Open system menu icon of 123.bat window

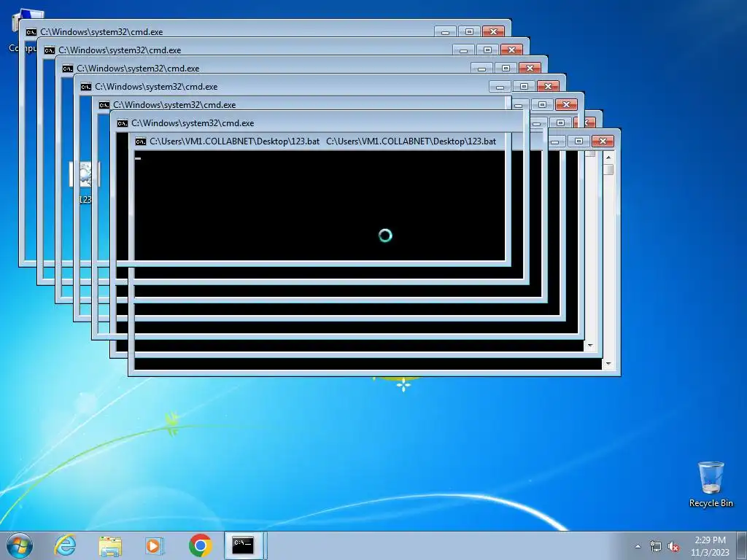coord(141,141)
